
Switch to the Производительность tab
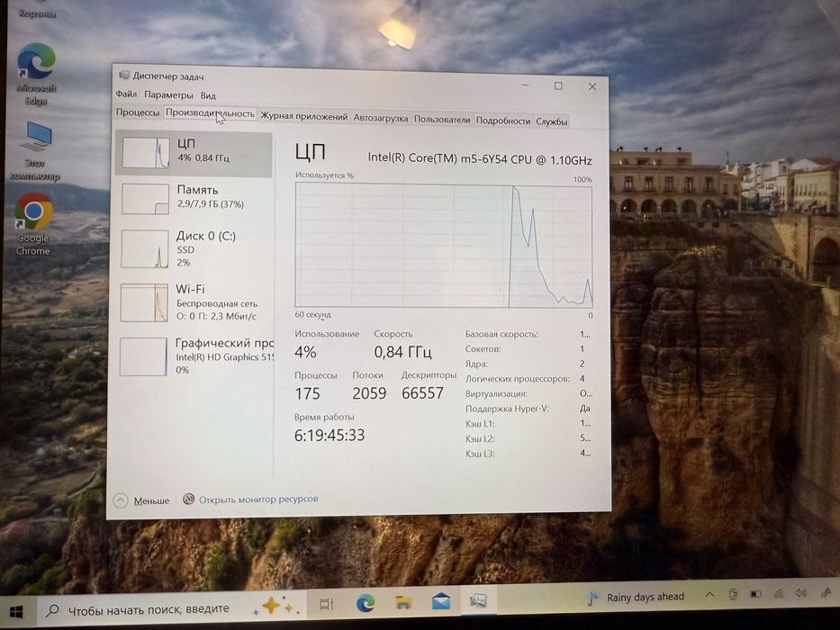[210, 113]
